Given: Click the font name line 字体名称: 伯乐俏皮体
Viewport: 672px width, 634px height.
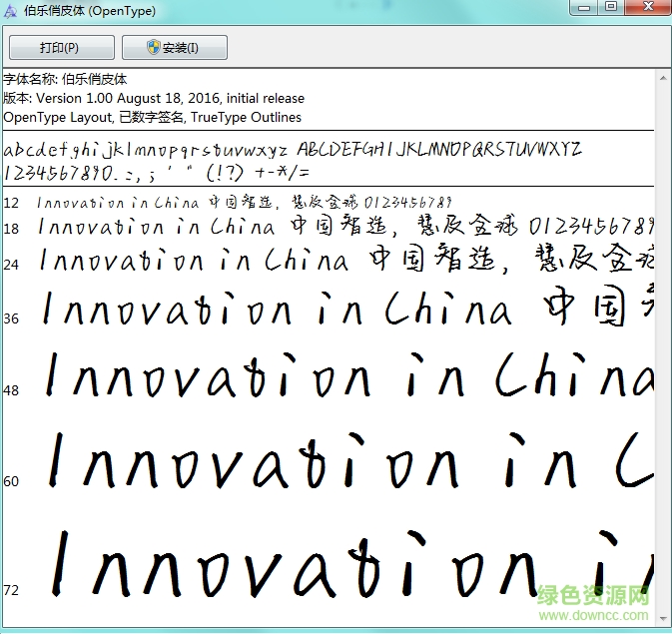Looking at the screenshot, I should pos(65,79).
